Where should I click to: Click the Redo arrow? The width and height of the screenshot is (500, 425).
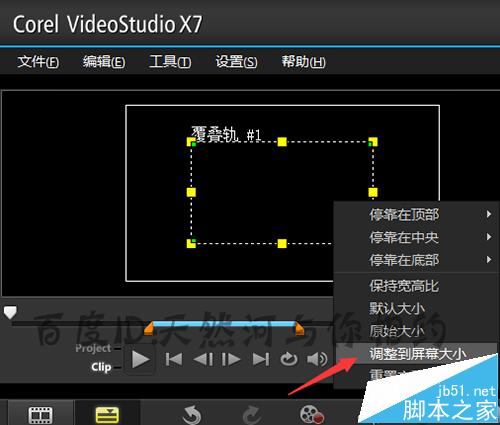pos(252,415)
